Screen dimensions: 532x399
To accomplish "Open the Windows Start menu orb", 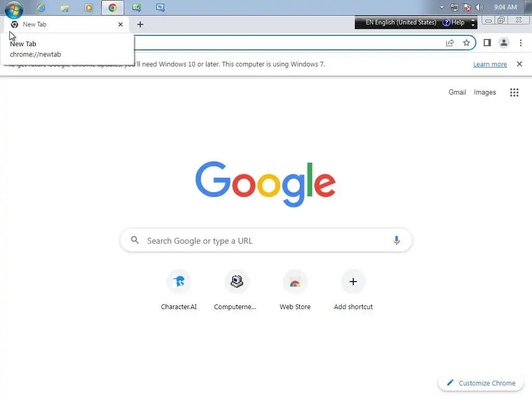I will [x=14, y=8].
